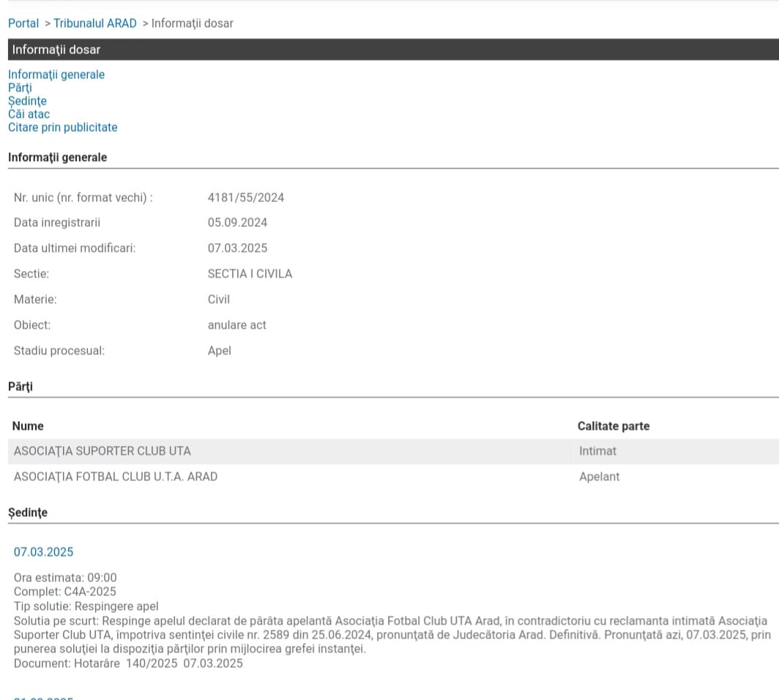Screen dimensions: 779x700
Task: Open the Portal breadcrumb link
Action: (x=23, y=23)
